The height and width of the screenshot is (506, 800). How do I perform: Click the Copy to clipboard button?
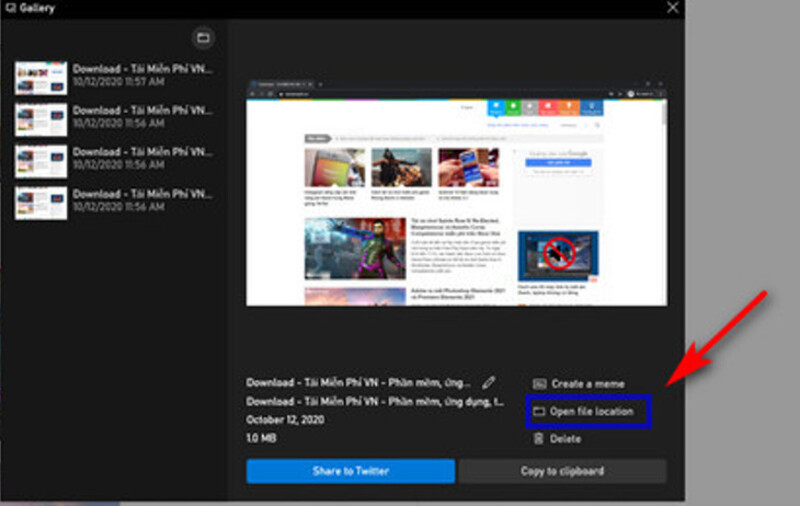coord(562,471)
